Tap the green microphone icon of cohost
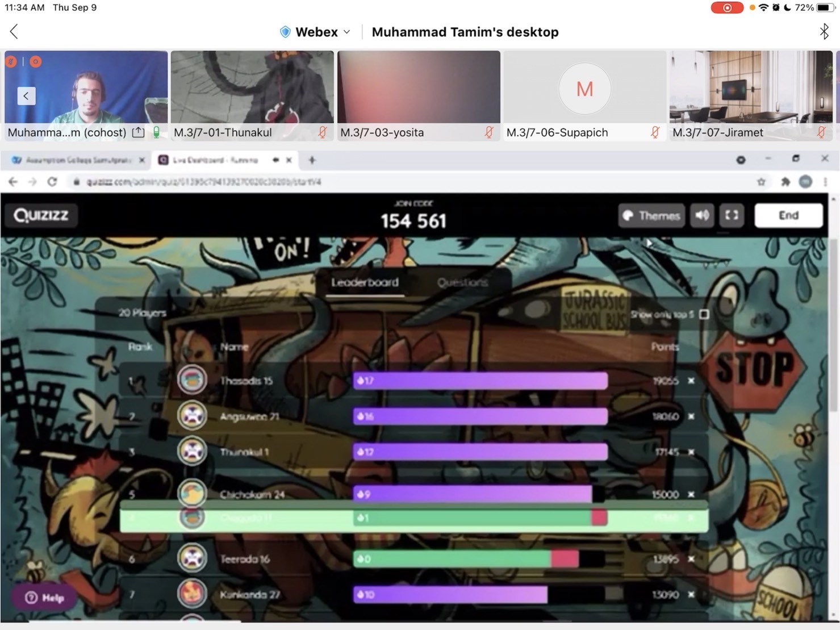Viewport: 840px width, 630px height. pos(156,132)
